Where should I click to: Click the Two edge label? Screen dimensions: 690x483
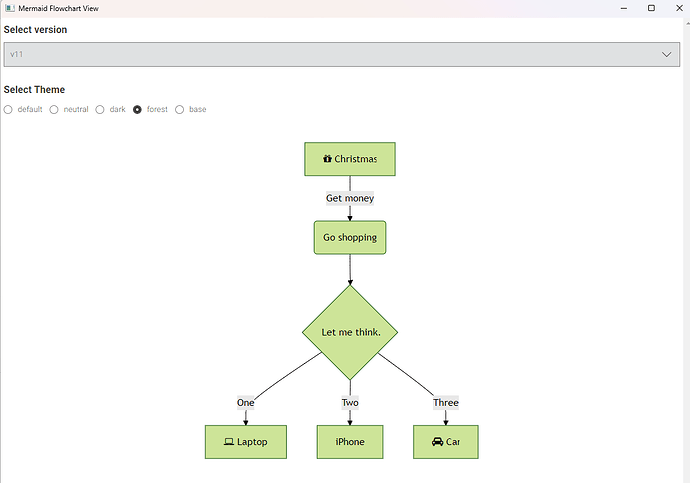coord(350,403)
